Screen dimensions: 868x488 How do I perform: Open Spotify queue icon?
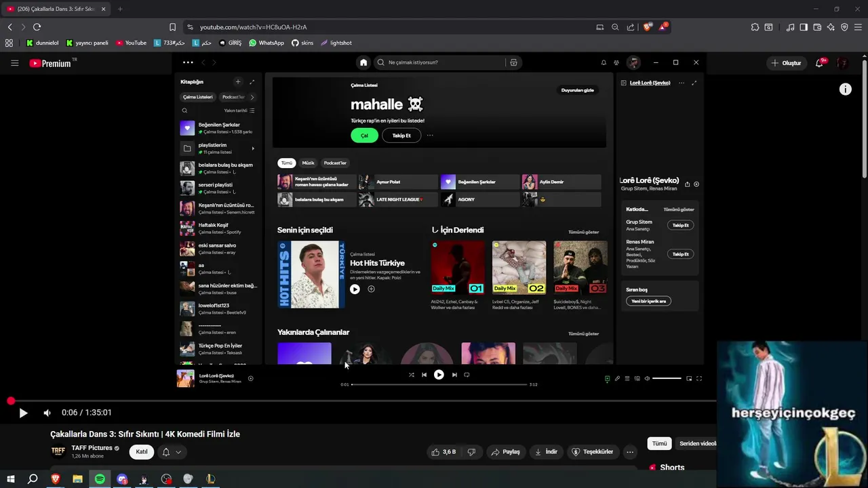point(627,378)
